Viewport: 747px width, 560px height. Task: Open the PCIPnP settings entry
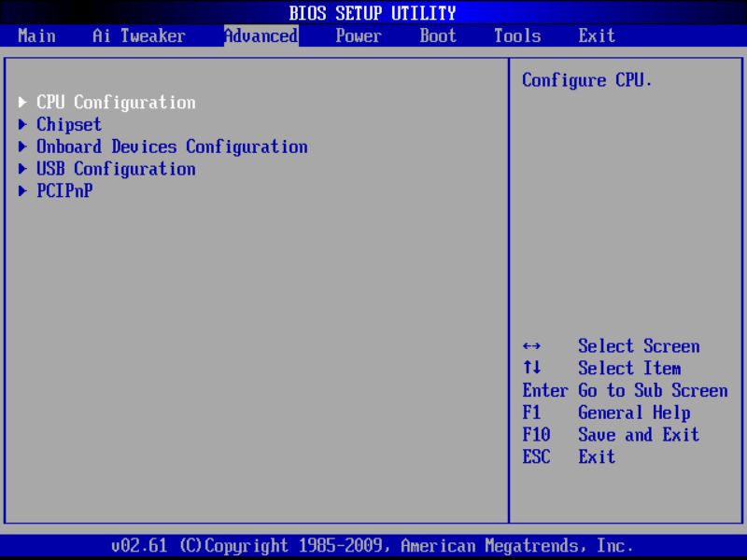pos(66,191)
